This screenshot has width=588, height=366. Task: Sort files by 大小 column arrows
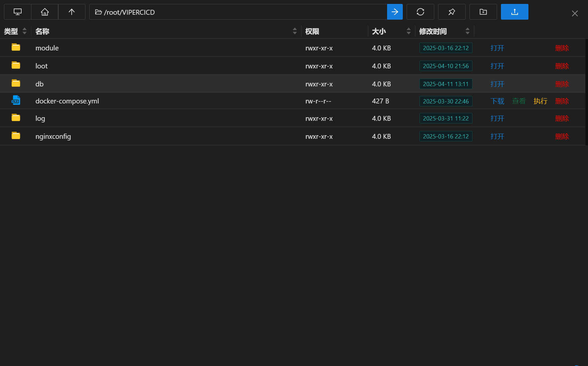409,31
